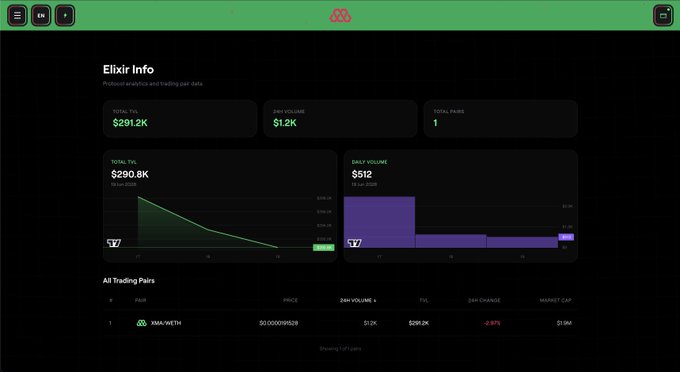Click the $1.9M market cap cell
The image size is (680, 372).
tap(564, 323)
